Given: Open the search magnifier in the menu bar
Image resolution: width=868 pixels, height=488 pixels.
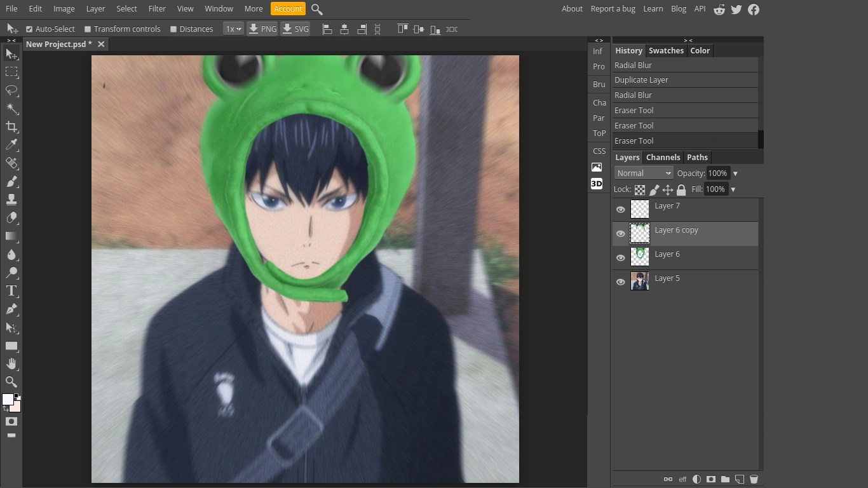Looking at the screenshot, I should click(x=317, y=10).
